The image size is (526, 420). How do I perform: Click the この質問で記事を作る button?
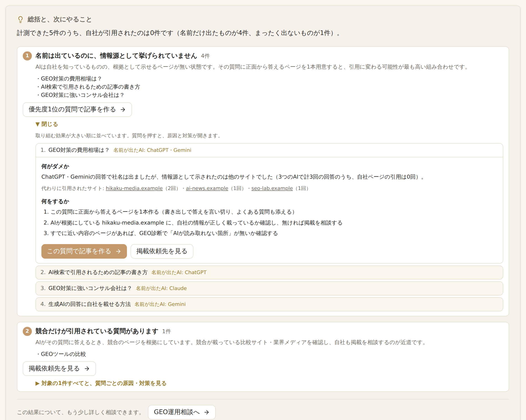click(84, 251)
